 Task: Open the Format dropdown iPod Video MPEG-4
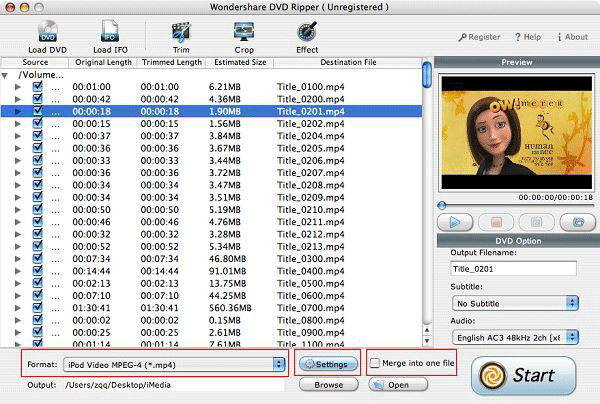(x=174, y=364)
